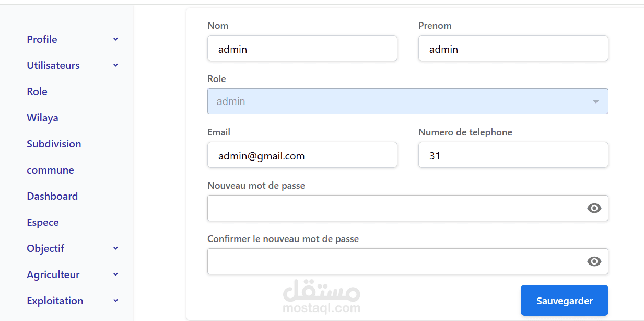Open the Dashboard page
Image resolution: width=644 pixels, height=321 pixels.
(52, 196)
